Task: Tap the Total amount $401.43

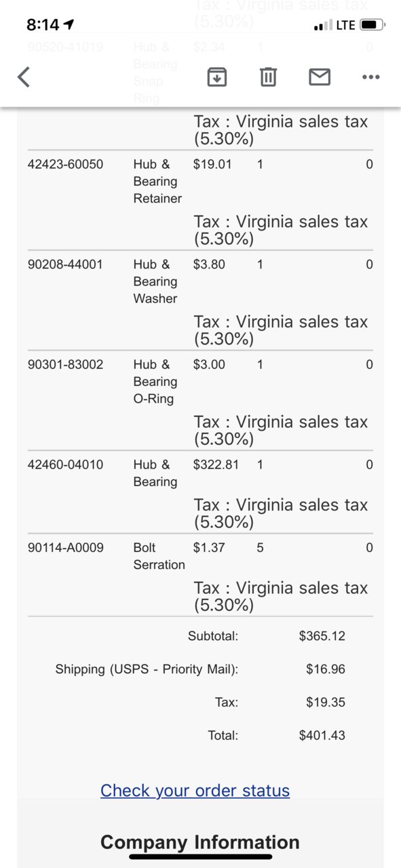Action: 322,735
